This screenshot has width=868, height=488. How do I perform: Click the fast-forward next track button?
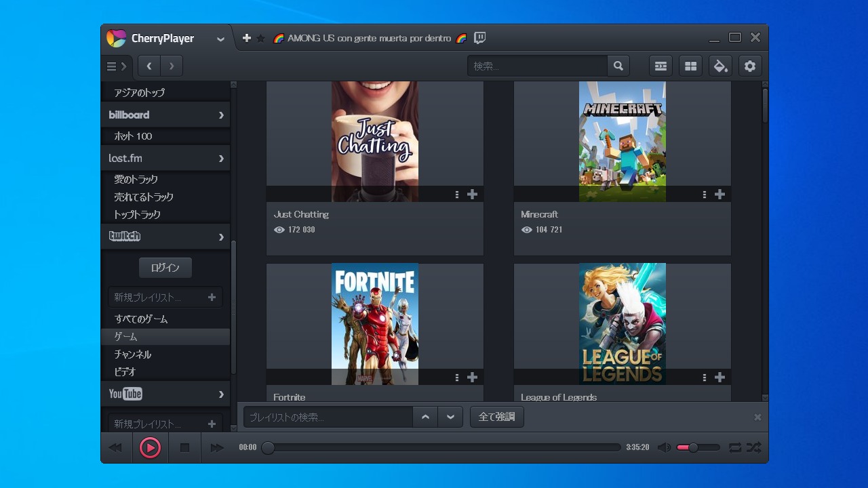point(217,448)
